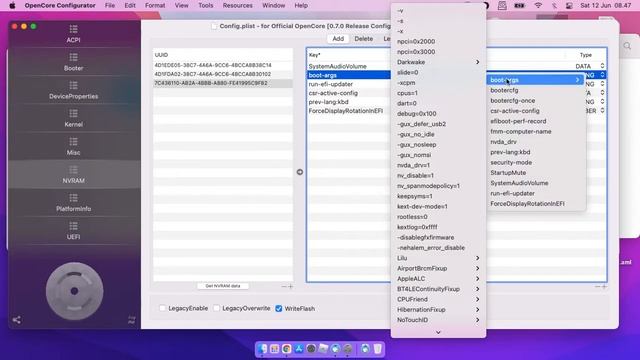Click the Wi-Fi status icon

pyautogui.click(x=538, y=5)
